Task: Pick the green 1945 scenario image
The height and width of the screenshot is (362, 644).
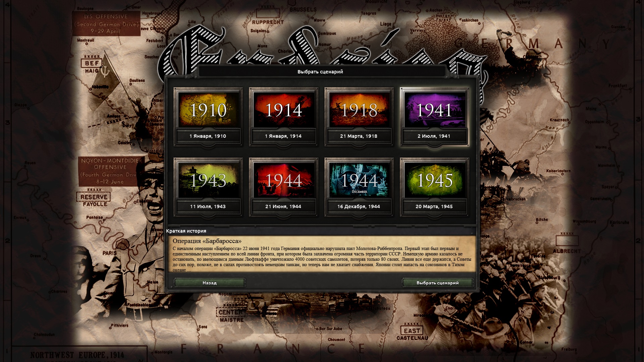Action: point(434,180)
